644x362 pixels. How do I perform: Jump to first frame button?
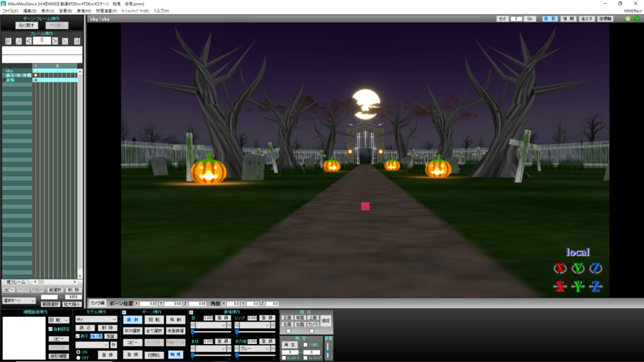pyautogui.click(x=8, y=41)
